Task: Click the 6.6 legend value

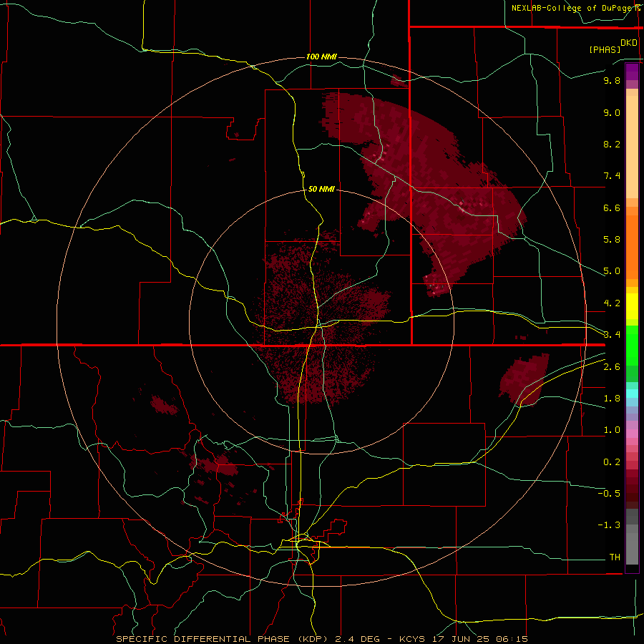Action: 612,208
